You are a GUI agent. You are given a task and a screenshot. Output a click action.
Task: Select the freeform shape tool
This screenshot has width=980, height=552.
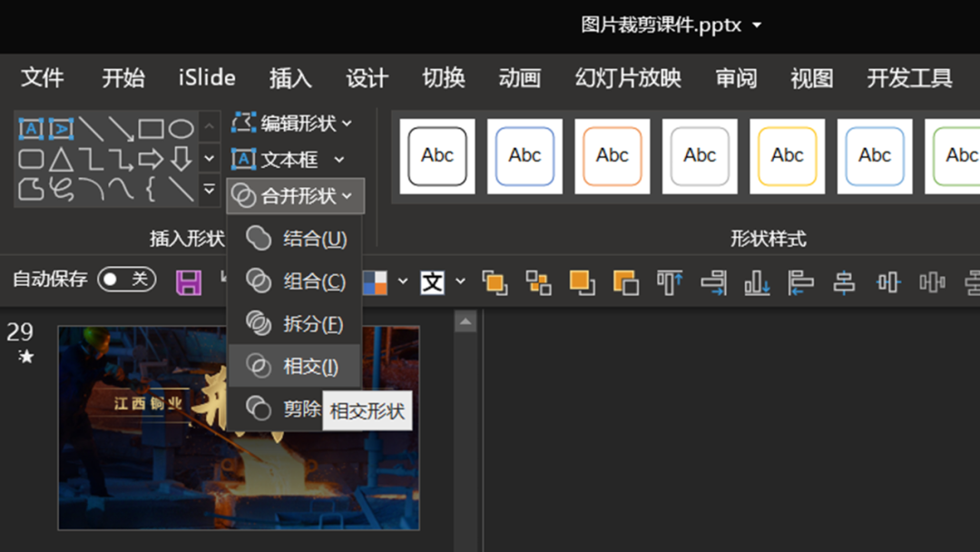tap(31, 189)
